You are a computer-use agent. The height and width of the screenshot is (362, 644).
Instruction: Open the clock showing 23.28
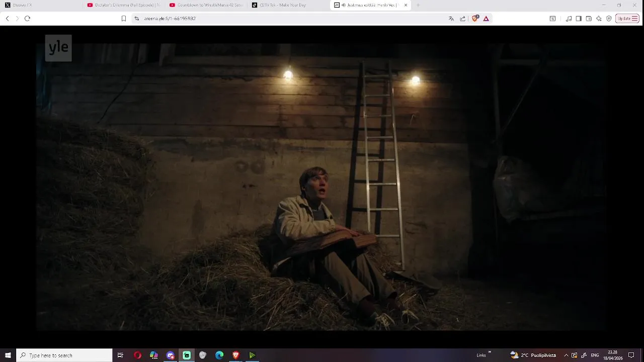(612, 355)
